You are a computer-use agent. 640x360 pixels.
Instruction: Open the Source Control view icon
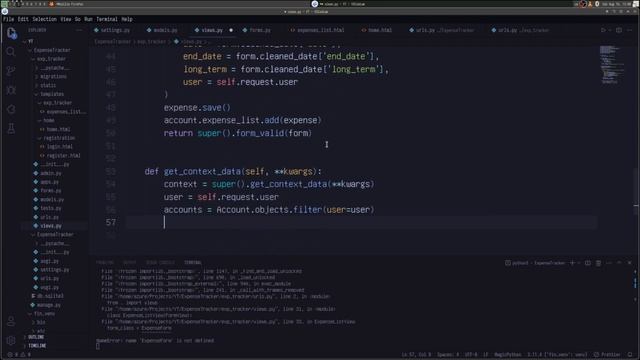point(11,71)
